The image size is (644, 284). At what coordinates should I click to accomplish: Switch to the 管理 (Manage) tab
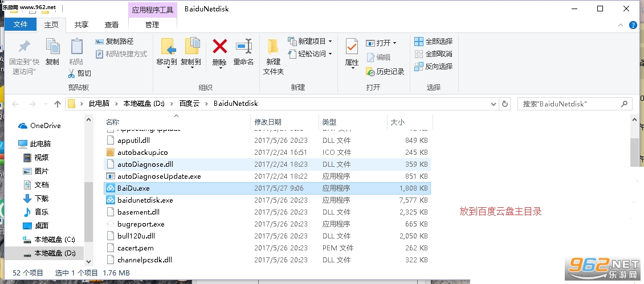tap(152, 24)
